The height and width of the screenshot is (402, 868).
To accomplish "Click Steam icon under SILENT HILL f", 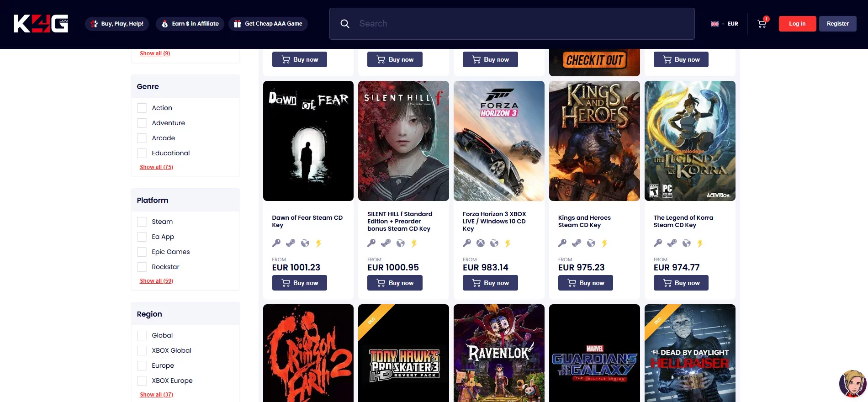I will point(386,243).
